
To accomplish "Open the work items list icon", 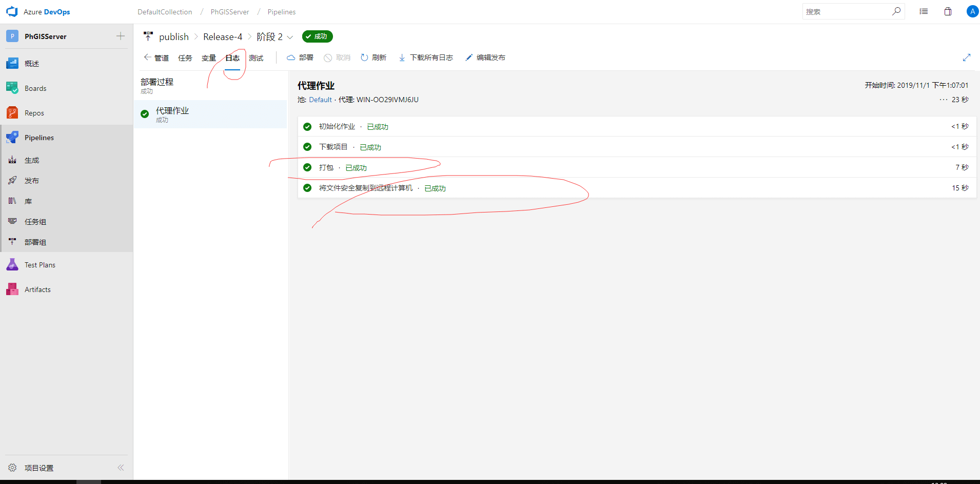I will [924, 11].
